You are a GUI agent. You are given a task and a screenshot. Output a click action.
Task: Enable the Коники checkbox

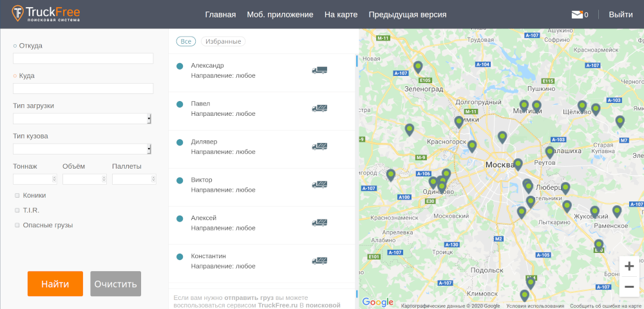point(17,195)
